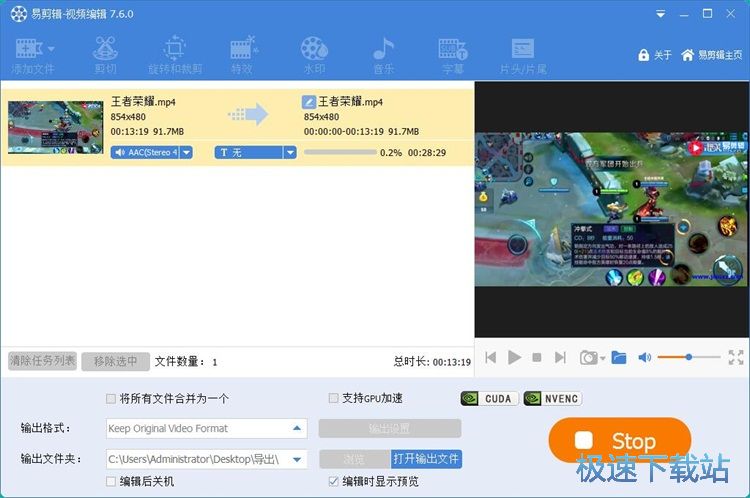Image resolution: width=750 pixels, height=498 pixels.
Task: Click the About (关于) lock item
Action: click(655, 55)
